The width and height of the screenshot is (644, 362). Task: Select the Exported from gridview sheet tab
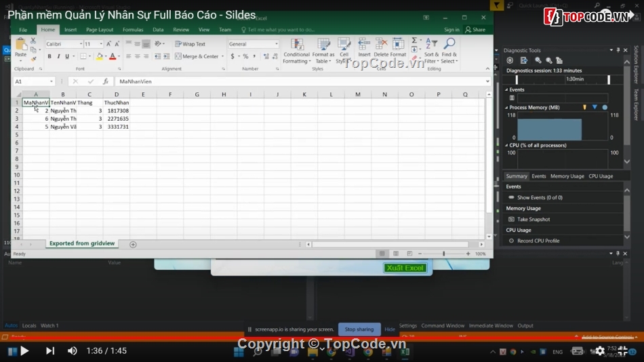82,243
